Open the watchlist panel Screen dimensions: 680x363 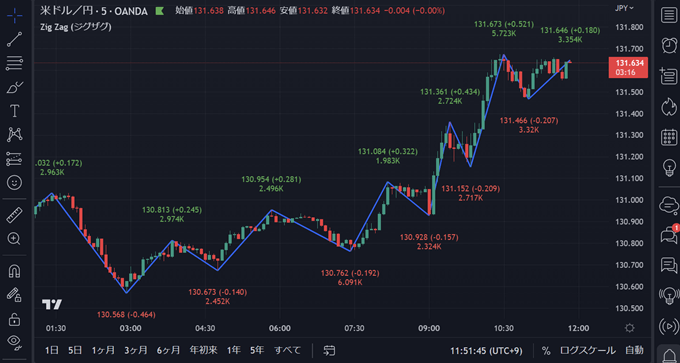[669, 16]
